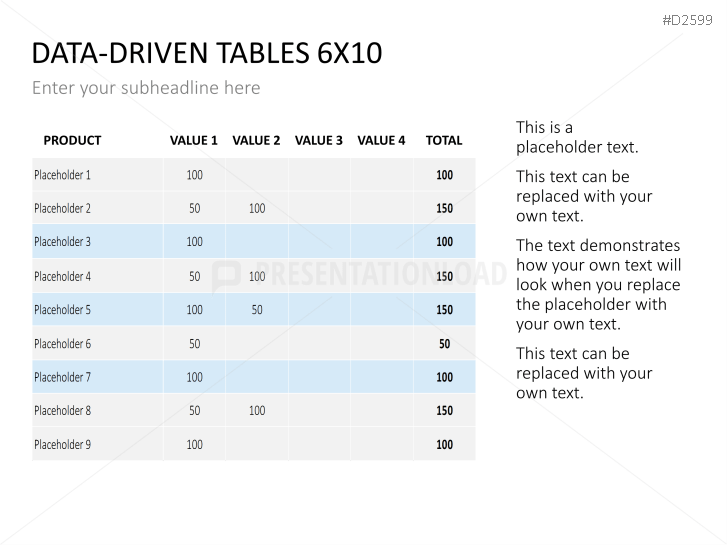The height and width of the screenshot is (545, 727).
Task: Click the 'This is a placeholder text' paragraph
Action: point(577,137)
